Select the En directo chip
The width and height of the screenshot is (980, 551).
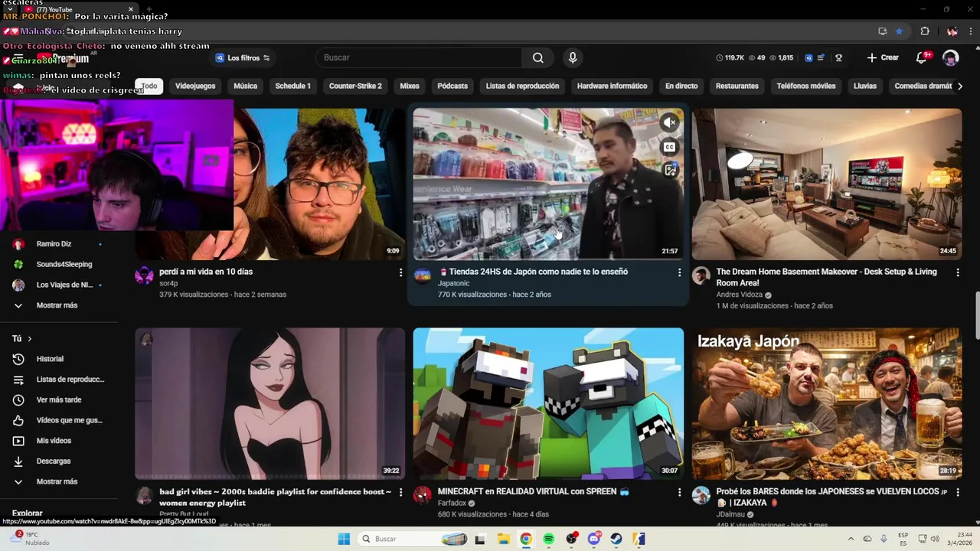[681, 86]
